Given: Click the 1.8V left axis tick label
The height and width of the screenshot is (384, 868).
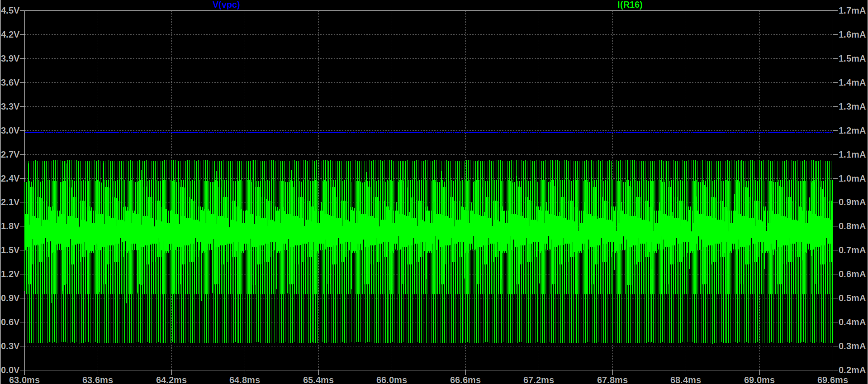Looking at the screenshot, I should coord(10,226).
